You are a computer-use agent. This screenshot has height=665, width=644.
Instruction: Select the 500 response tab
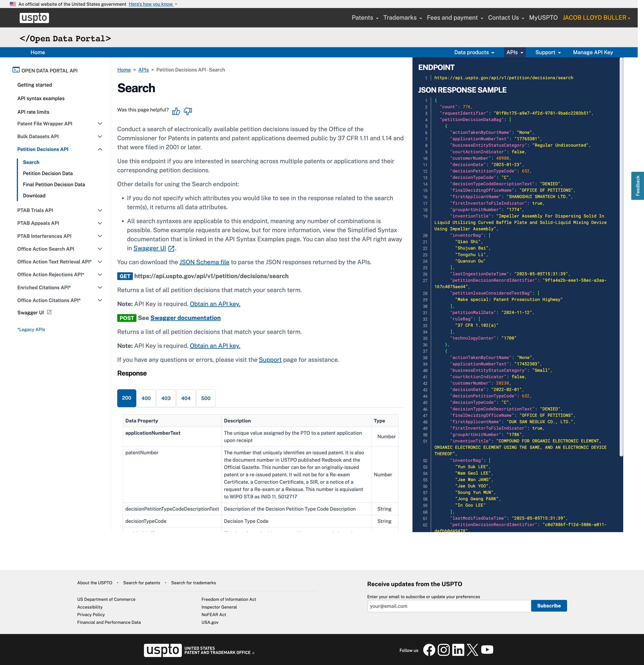(205, 398)
